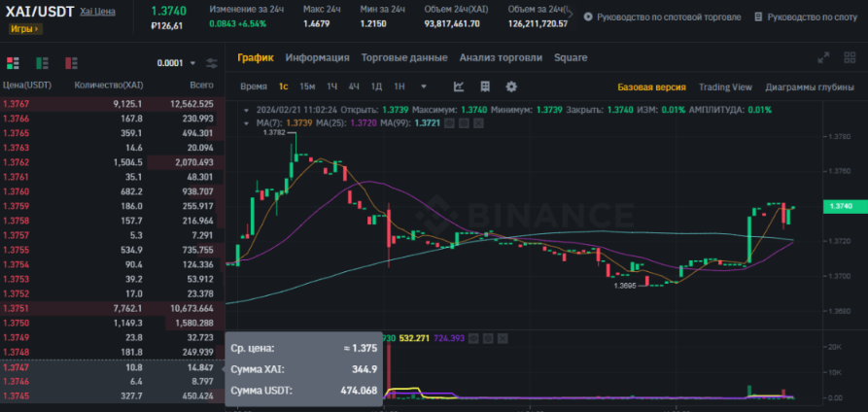
Task: Switch to the Информация tab
Action: coord(317,57)
